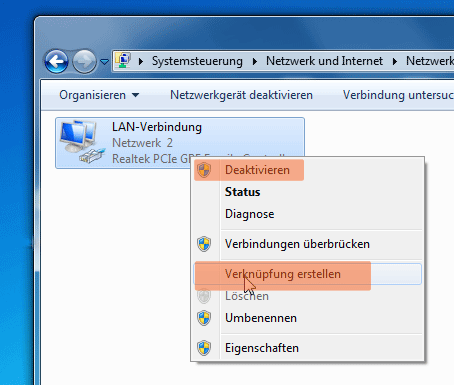Expand the chevron before Systemsteuerung
454x385 pixels.
coord(141,61)
